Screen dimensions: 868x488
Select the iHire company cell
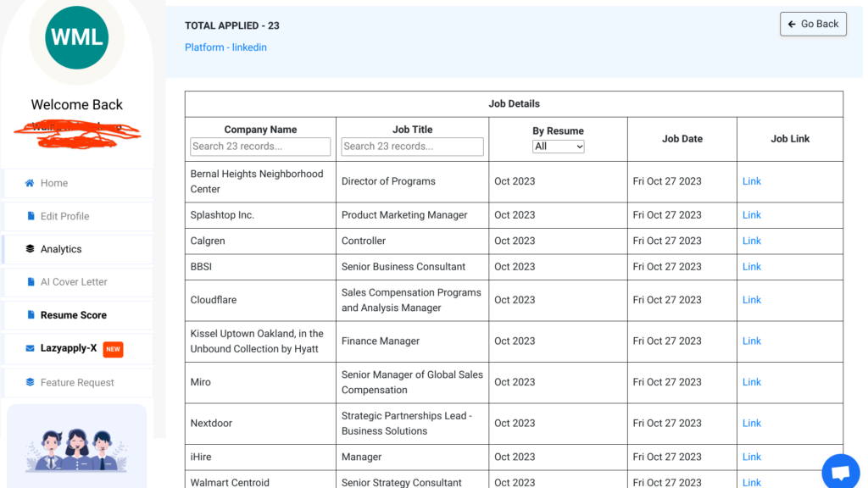pyautogui.click(x=260, y=457)
